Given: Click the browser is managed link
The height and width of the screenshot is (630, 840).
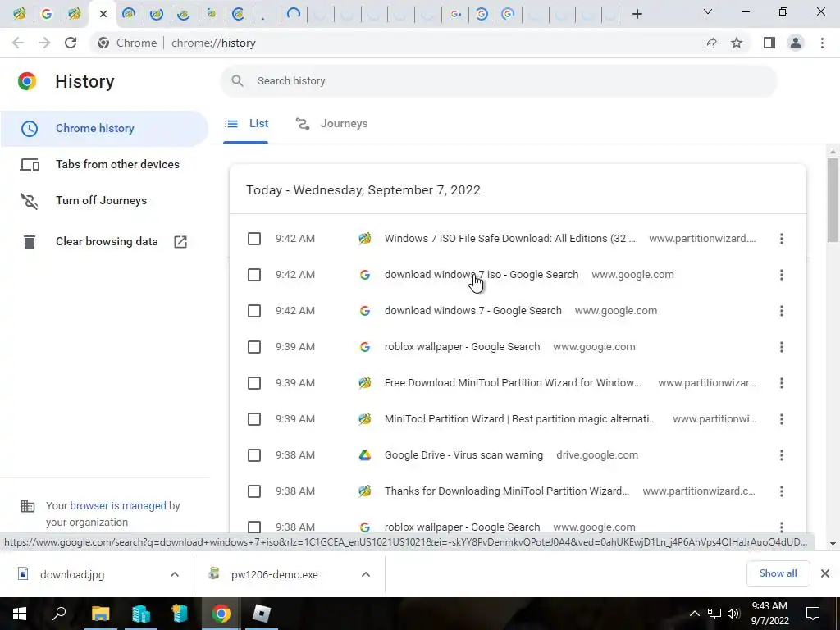Looking at the screenshot, I should [118, 505].
